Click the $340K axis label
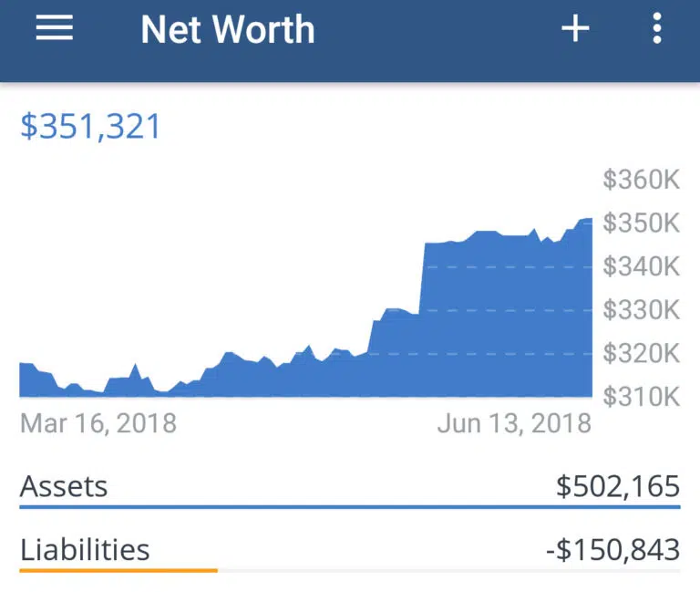Viewport: 700px width, 592px height. (642, 266)
